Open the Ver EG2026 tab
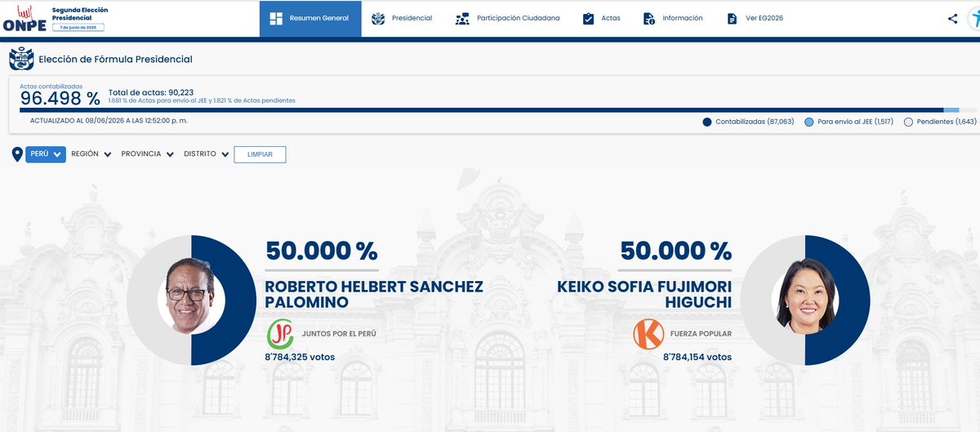 click(755, 18)
